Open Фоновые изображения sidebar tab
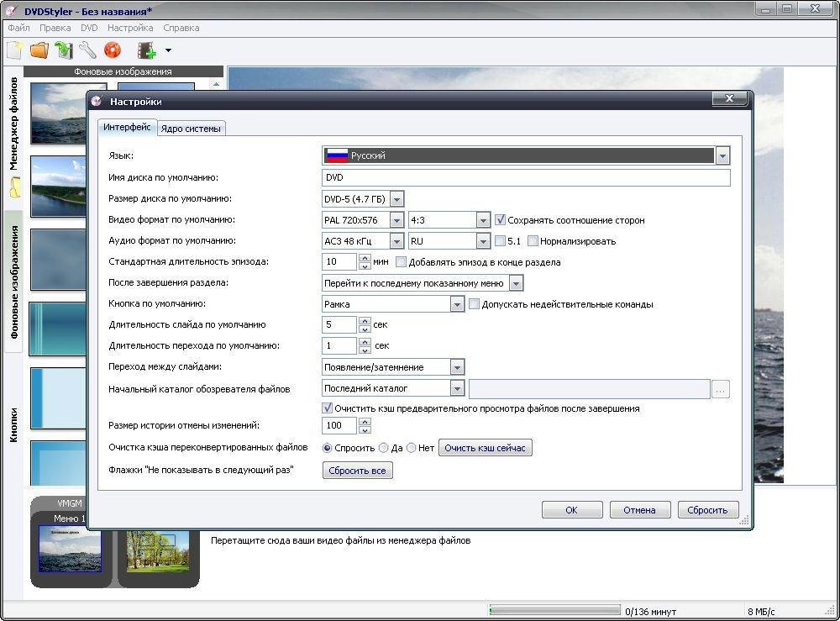 pos(13,282)
